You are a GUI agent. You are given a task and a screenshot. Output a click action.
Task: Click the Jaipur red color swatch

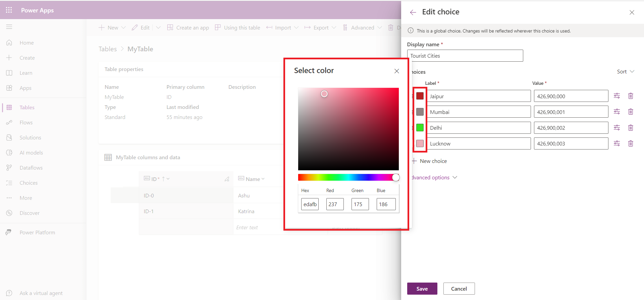click(x=420, y=96)
